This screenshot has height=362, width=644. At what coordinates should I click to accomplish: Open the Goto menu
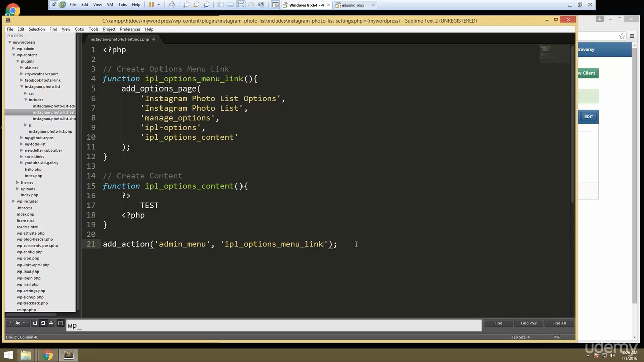click(x=79, y=29)
